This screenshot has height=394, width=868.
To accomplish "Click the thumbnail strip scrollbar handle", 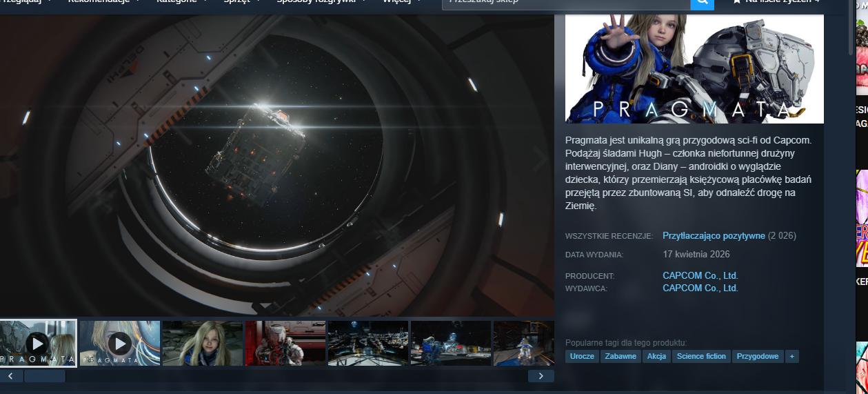I will [x=45, y=376].
